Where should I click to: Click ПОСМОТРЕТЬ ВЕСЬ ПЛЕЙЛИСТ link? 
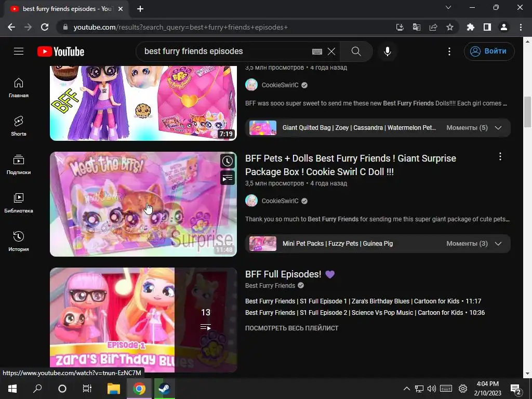pyautogui.click(x=292, y=328)
